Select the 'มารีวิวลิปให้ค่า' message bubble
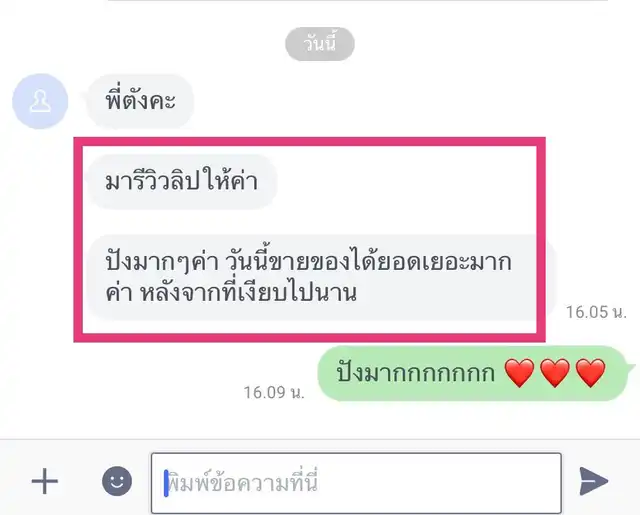640x515 pixels. pyautogui.click(x=182, y=182)
